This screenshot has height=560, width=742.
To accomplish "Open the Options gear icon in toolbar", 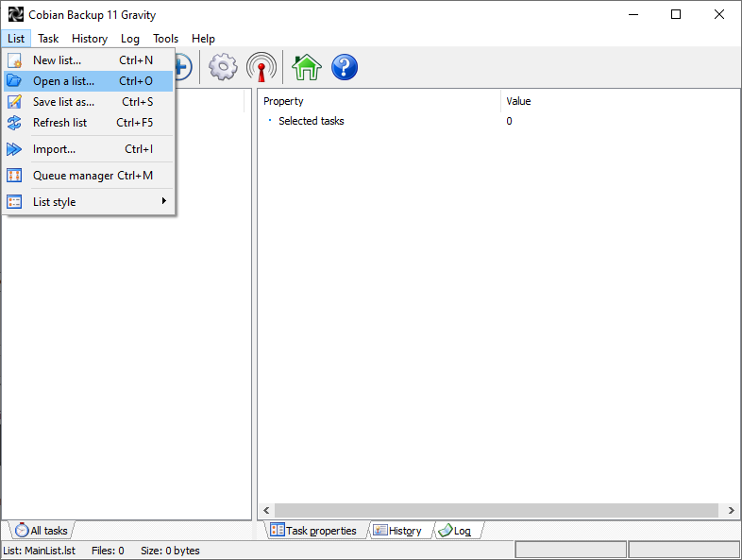I will pos(224,67).
